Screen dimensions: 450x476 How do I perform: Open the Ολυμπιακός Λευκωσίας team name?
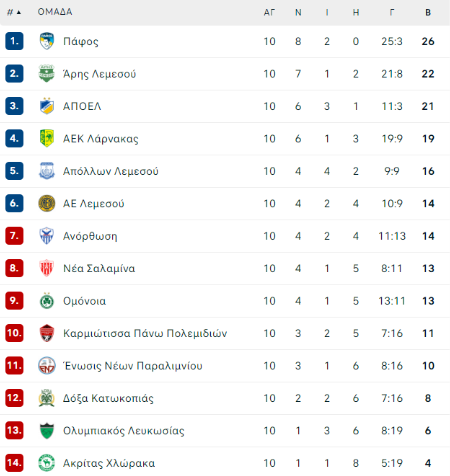[x=124, y=431]
